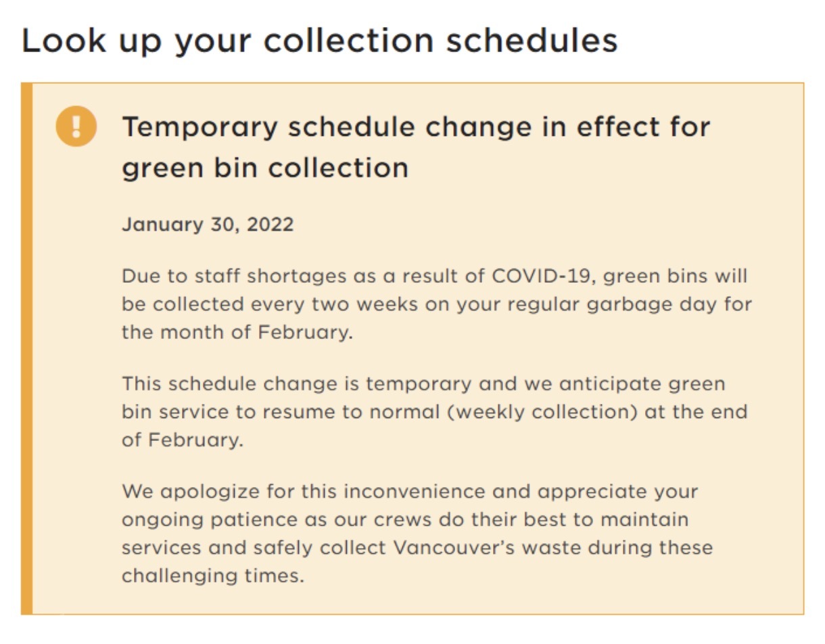The width and height of the screenshot is (825, 644).
Task: Click the "challenging times." closing text
Action: [x=210, y=575]
